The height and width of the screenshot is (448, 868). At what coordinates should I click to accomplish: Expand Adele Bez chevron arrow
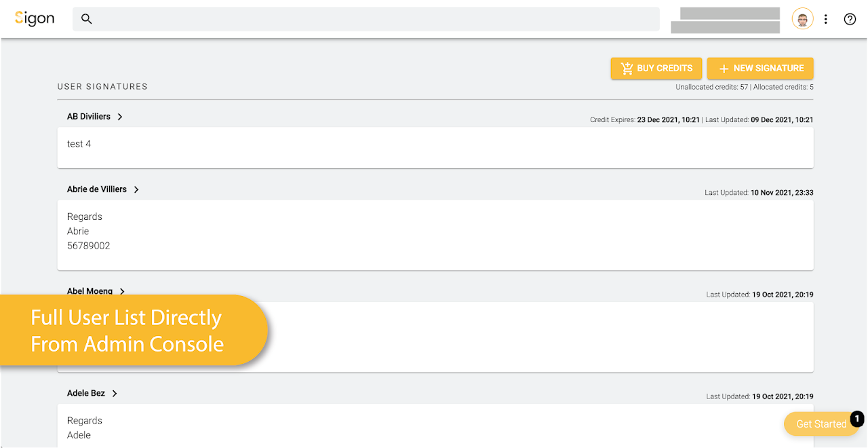(x=115, y=393)
